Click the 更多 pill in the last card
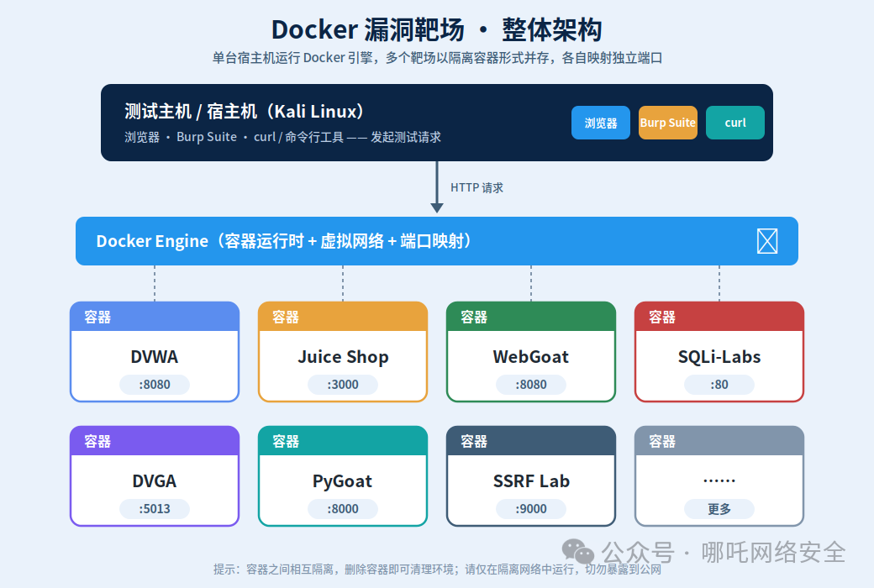Viewport: 874px width, 588px height. (719, 509)
